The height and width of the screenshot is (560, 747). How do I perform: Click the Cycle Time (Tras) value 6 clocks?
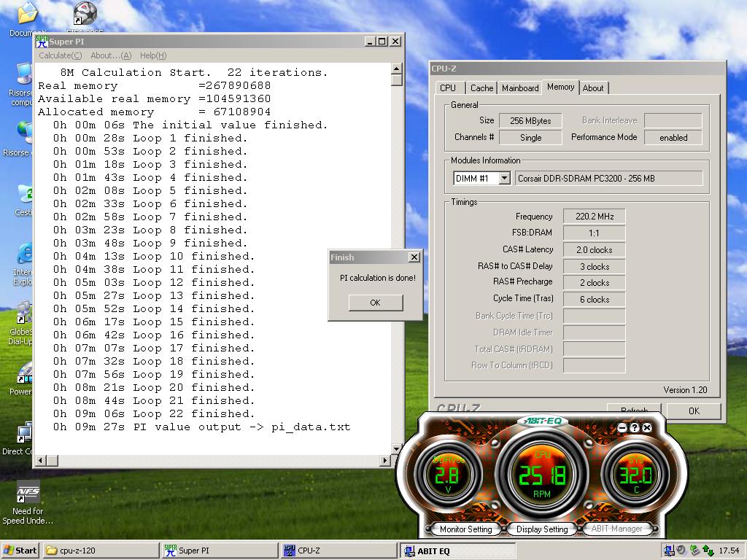(594, 299)
